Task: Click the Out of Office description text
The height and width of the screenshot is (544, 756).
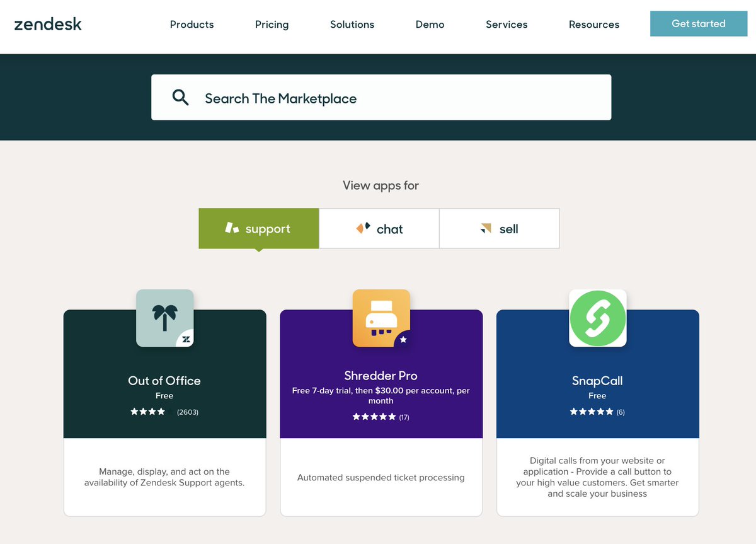Action: [164, 477]
